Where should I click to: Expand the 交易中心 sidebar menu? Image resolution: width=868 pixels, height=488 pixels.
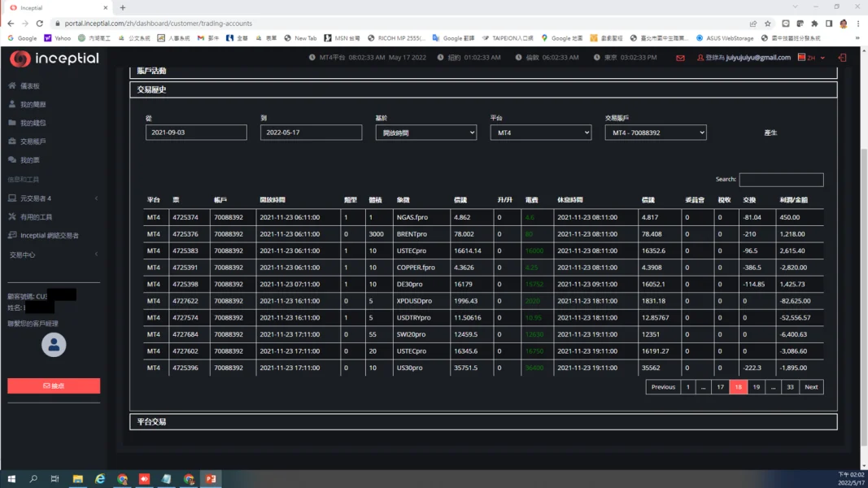point(53,255)
